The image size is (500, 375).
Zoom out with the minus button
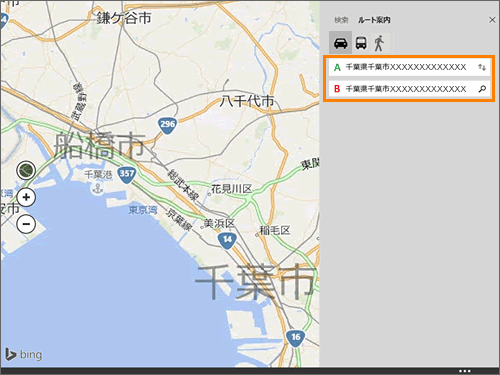tap(26, 224)
